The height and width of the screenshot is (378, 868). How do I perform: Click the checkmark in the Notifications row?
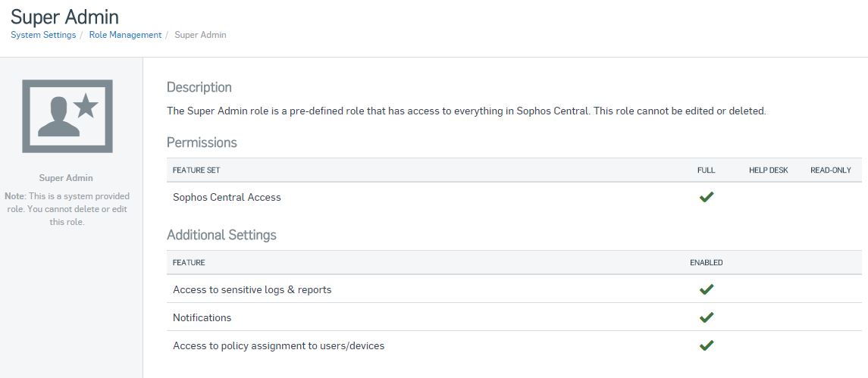click(707, 317)
